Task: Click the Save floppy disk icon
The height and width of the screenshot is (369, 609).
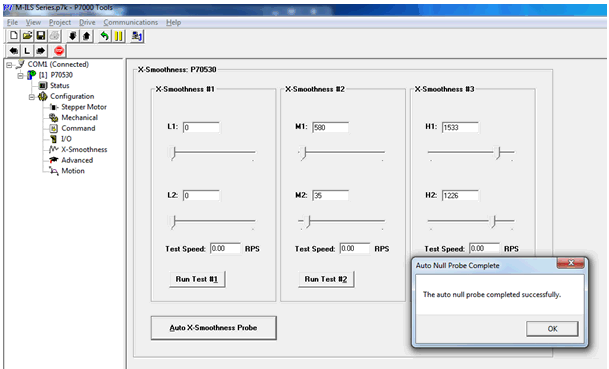Action: coord(40,36)
